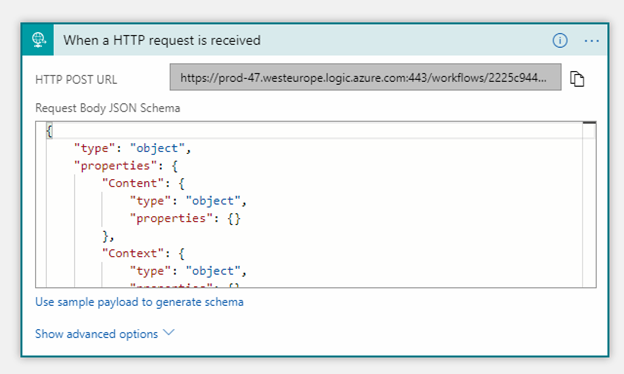
Task: Click the schema editor vertical scrollbar
Action: (x=589, y=205)
